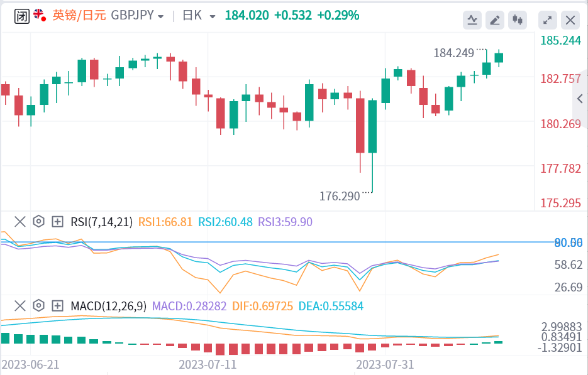
Task: Open the indicators line-chart icon
Action: (x=472, y=20)
